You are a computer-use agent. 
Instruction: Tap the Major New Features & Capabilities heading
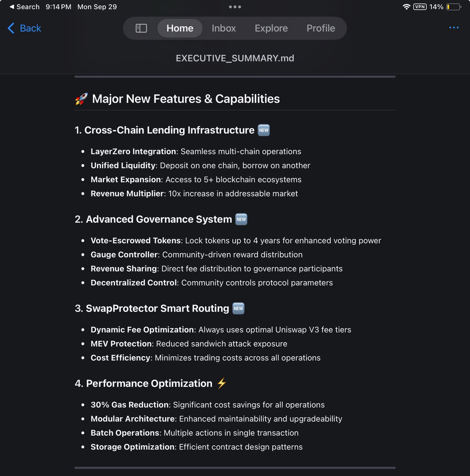[x=186, y=99]
